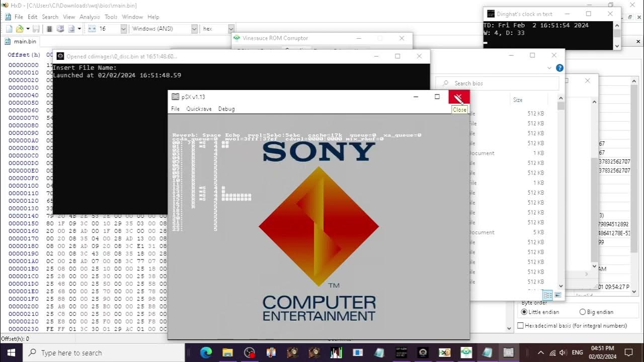Click the Vinesauce ROM Corruptor title bar icon

[x=237, y=38]
